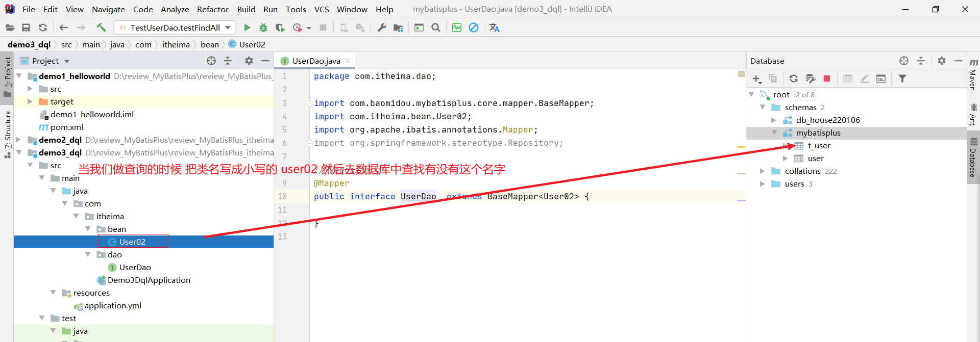The image size is (980, 342).
Task: Open the translate icon in toolbar
Action: click(494, 28)
